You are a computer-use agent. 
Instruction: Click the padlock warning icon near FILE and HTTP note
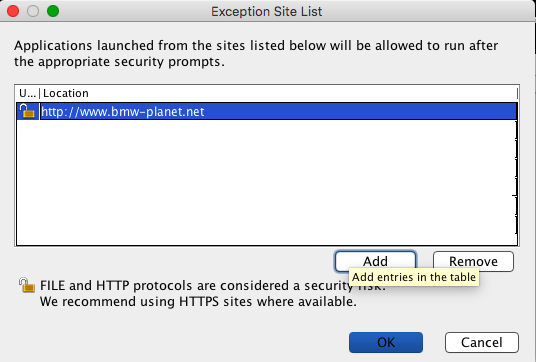pos(27,285)
